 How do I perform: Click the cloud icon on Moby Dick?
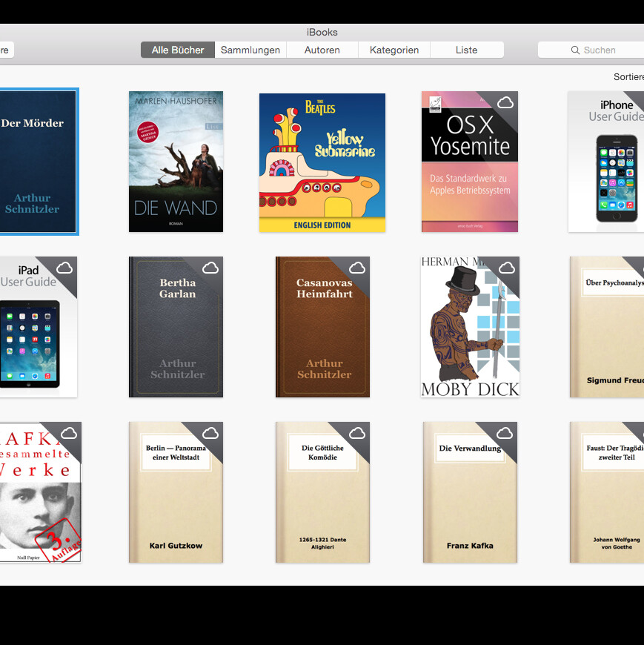coord(506,268)
